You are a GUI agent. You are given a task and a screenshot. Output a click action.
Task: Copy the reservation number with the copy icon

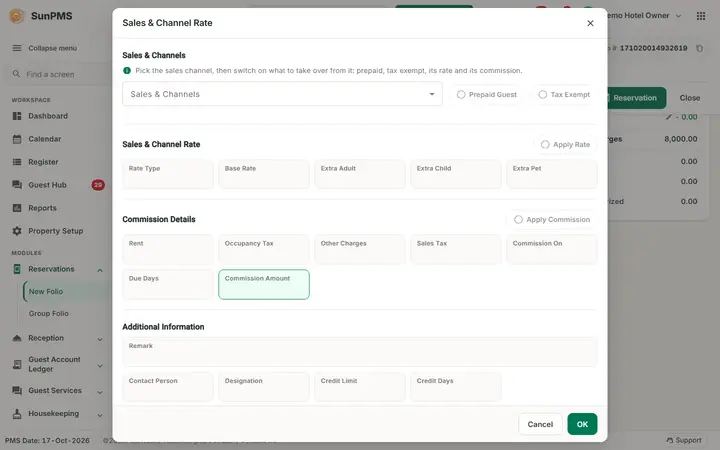pos(699,48)
